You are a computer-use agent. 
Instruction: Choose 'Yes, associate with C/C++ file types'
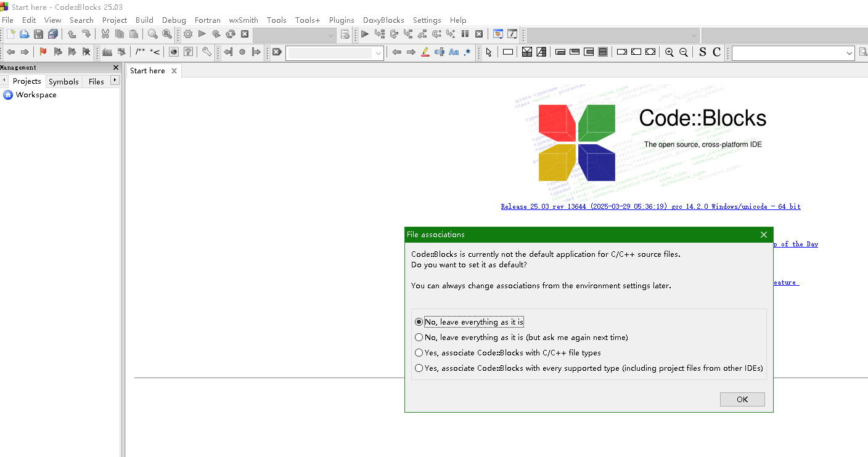[419, 353]
